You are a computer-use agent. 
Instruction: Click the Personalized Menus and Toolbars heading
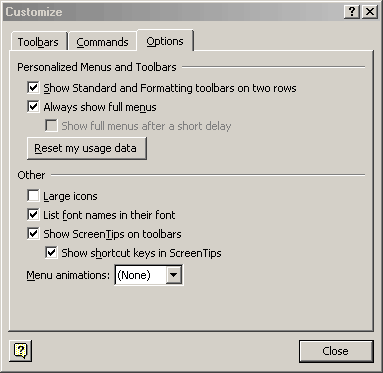tap(97, 67)
